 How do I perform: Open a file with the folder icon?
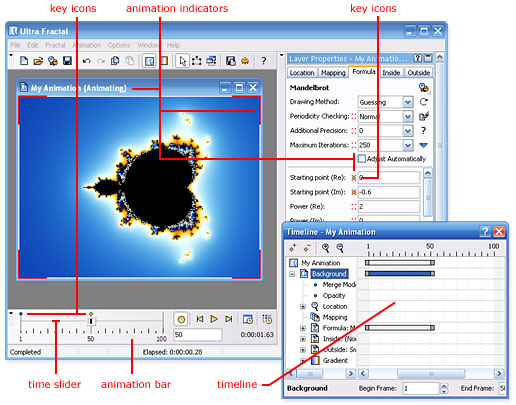point(38,61)
